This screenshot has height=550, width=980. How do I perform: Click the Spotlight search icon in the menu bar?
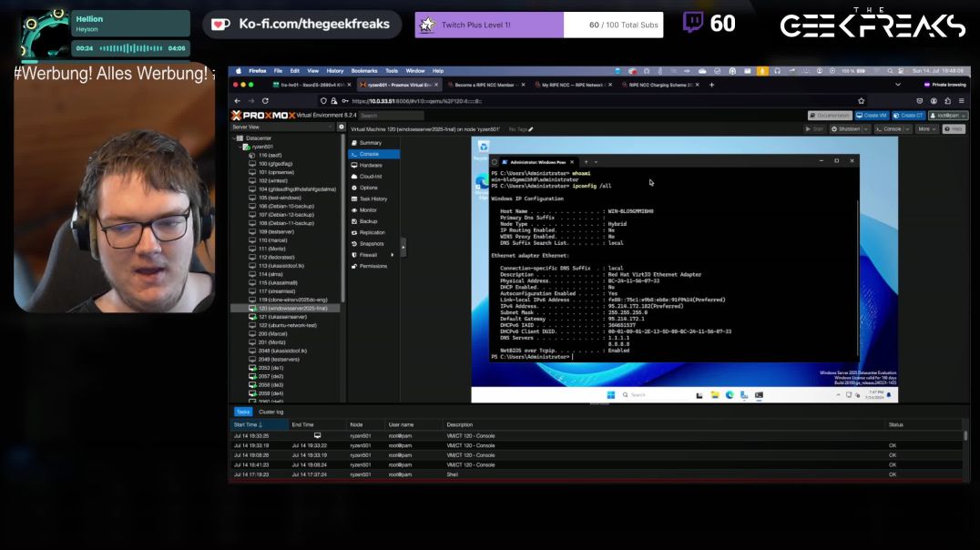[x=890, y=71]
